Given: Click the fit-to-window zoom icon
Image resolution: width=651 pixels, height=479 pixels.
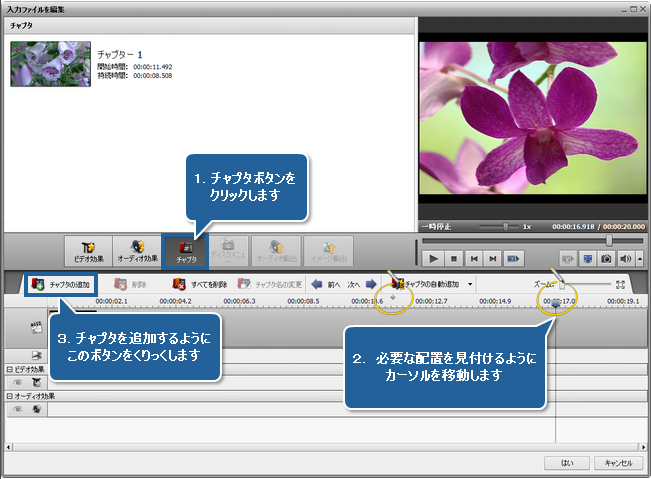Looking at the screenshot, I should pyautogui.click(x=621, y=284).
